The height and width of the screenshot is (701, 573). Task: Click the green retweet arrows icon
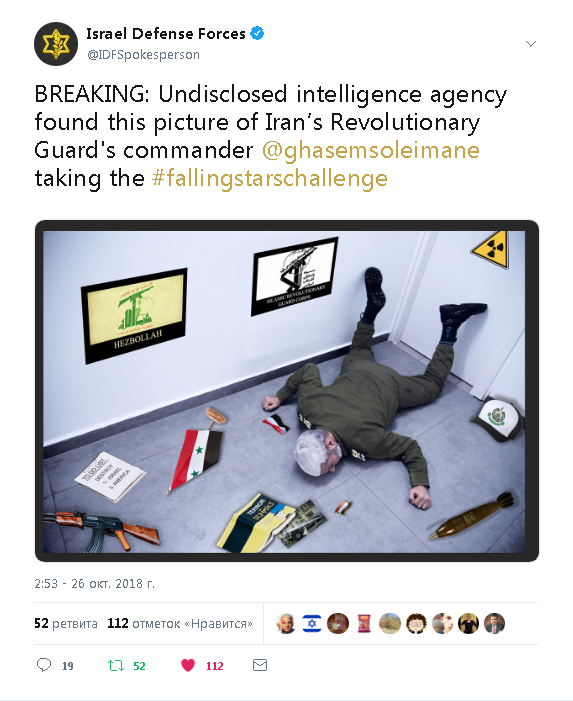(x=116, y=666)
